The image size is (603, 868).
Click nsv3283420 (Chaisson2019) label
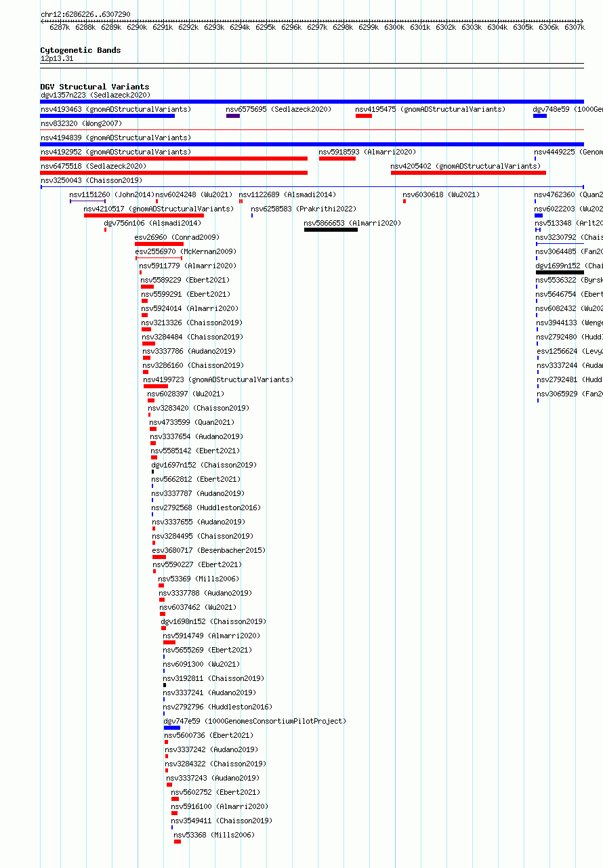(x=199, y=408)
